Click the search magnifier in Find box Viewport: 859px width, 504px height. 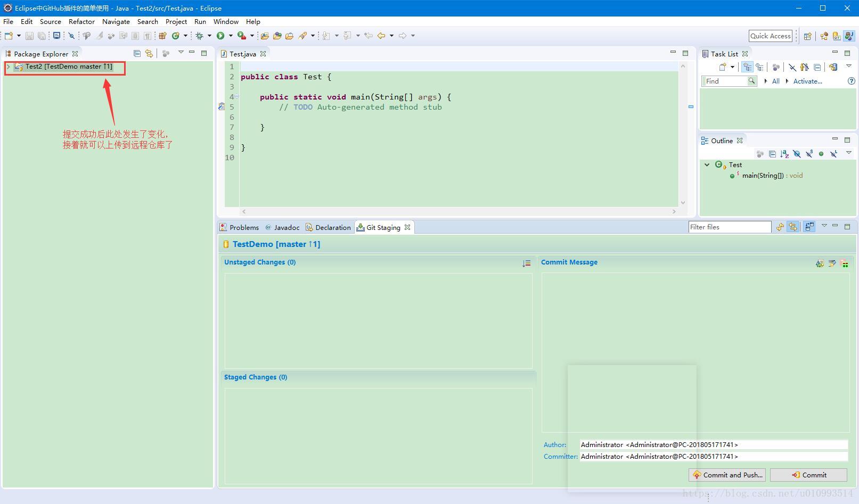[751, 81]
